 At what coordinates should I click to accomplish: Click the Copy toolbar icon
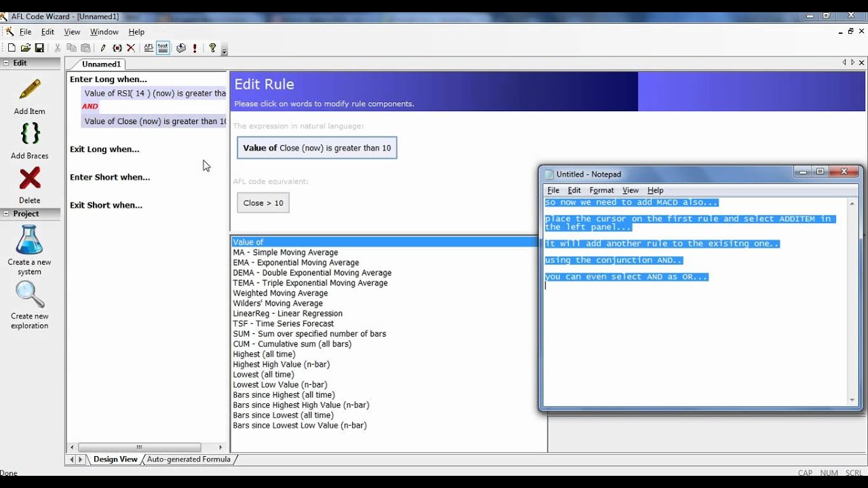[x=71, y=48]
